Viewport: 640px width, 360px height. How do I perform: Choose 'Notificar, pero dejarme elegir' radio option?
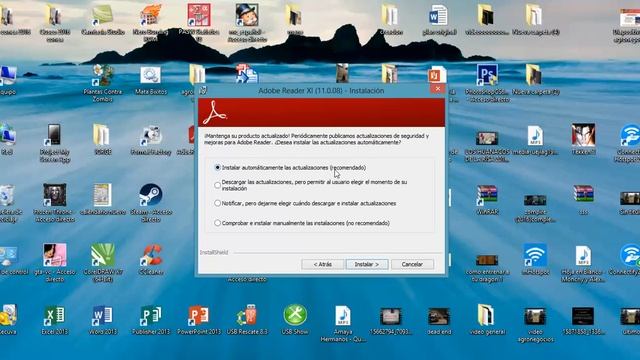coord(217,203)
